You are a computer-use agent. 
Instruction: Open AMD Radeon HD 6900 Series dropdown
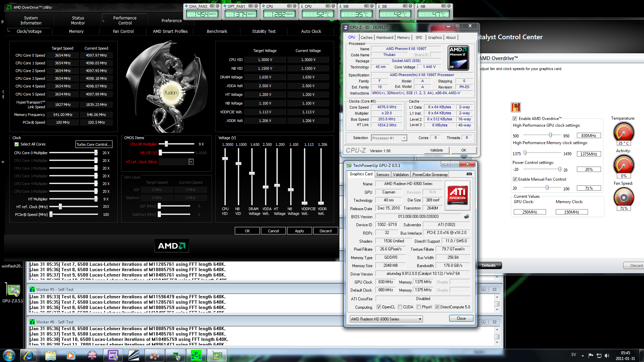(386, 319)
